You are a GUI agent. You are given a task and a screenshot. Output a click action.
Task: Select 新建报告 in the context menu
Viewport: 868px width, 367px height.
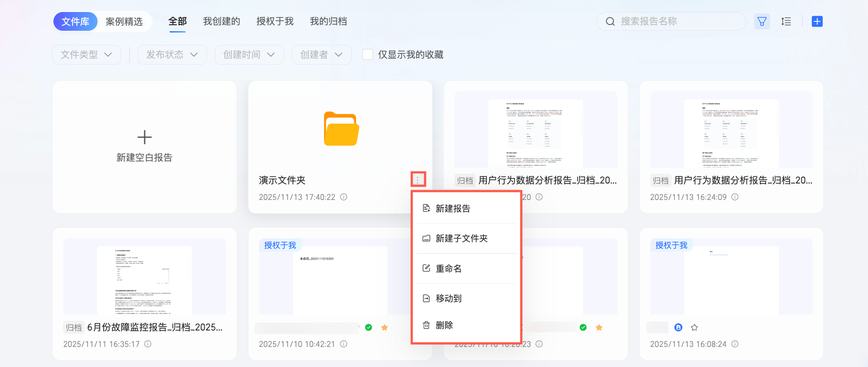pos(466,208)
